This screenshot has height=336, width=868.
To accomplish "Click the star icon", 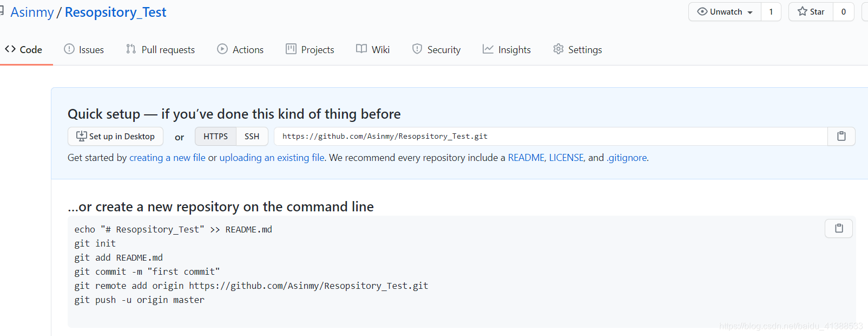I will pos(803,11).
